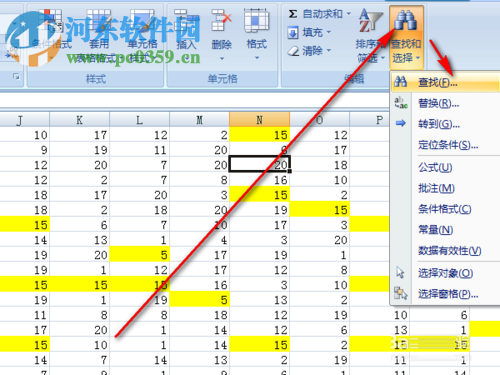Click the Clear (清除) eraser icon
This screenshot has width=500, height=375.
pyautogui.click(x=293, y=51)
